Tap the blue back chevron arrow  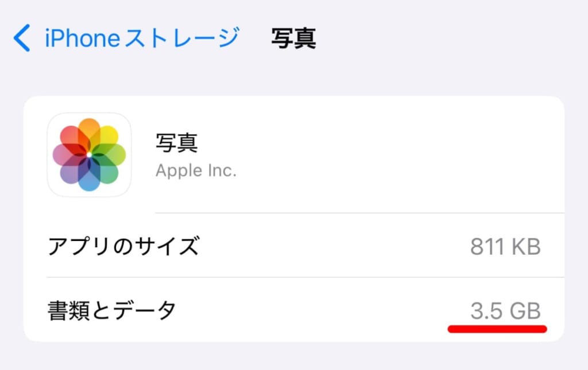click(22, 39)
